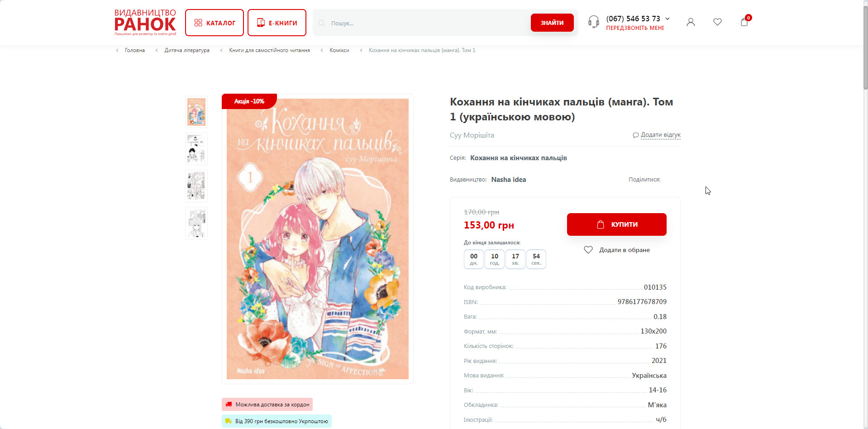Click the heart icon beside Додати в обране
Image resolution: width=868 pixels, height=429 pixels.
[588, 250]
